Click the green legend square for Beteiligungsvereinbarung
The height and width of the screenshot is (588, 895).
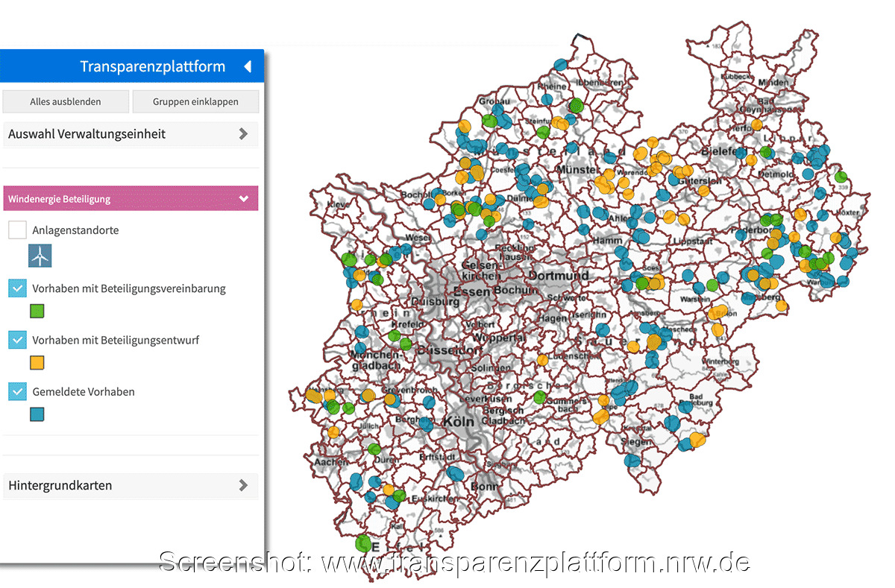[37, 311]
